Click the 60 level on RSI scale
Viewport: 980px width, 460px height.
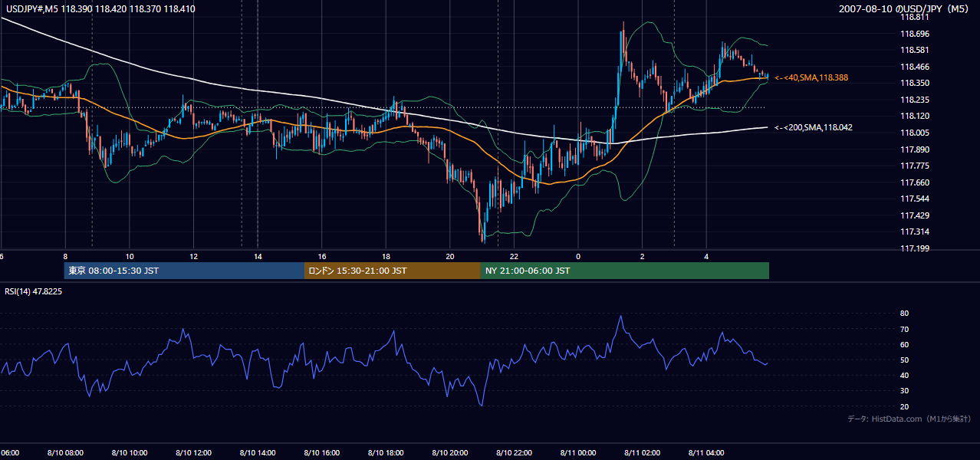click(x=904, y=344)
